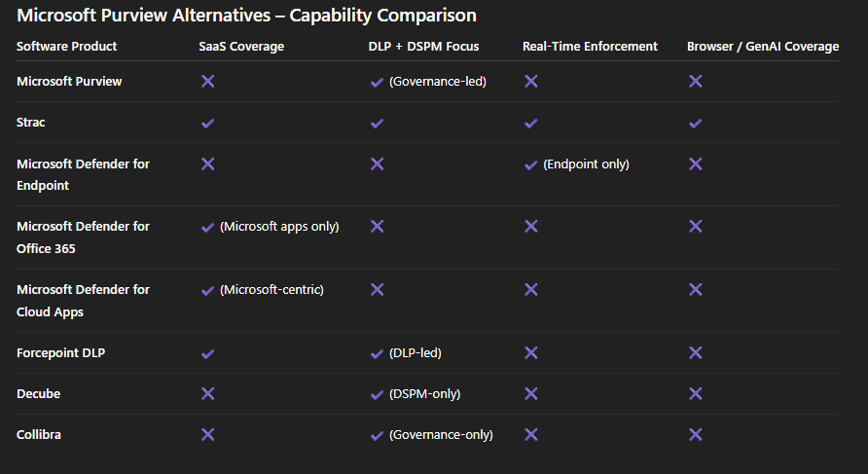Click the Microsoft Defender for Cloud Apps row label

point(83,301)
